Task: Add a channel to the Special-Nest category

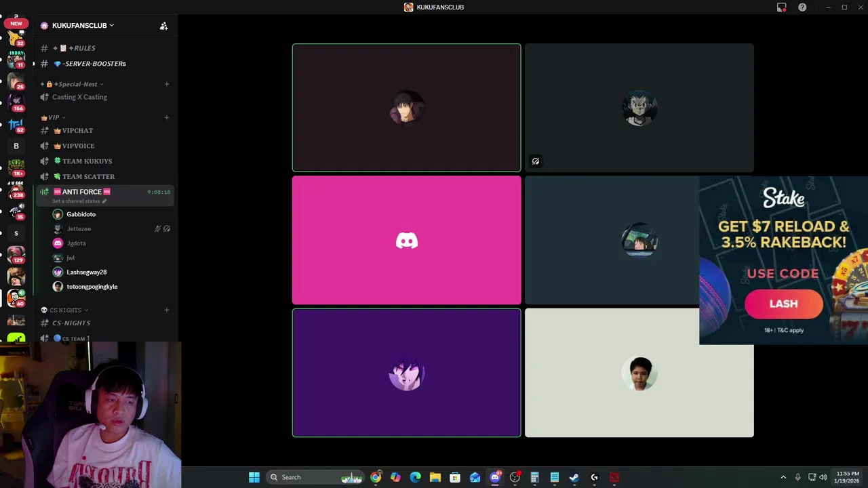Action: point(167,84)
